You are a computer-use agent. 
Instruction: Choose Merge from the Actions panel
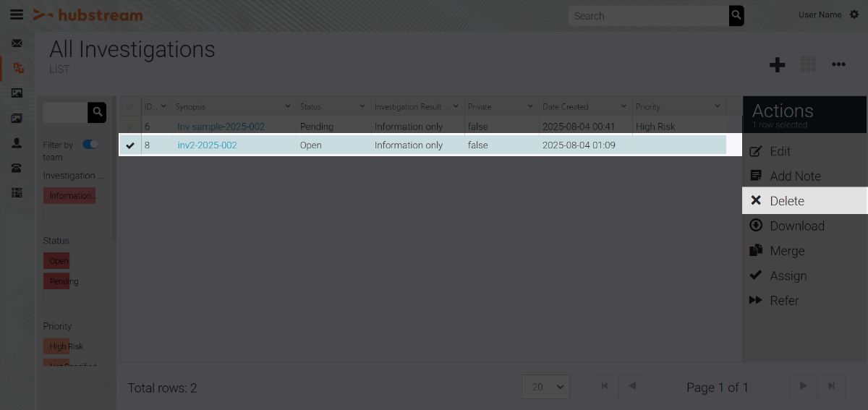(x=786, y=251)
